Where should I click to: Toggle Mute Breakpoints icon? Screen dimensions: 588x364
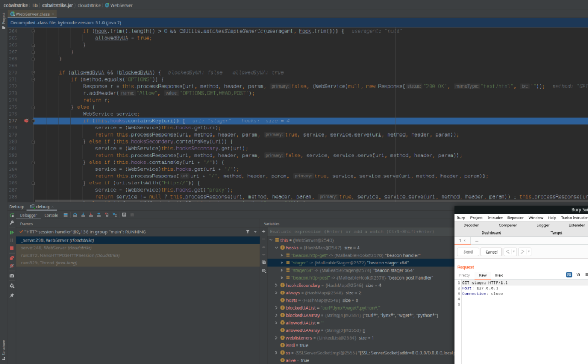[11, 266]
